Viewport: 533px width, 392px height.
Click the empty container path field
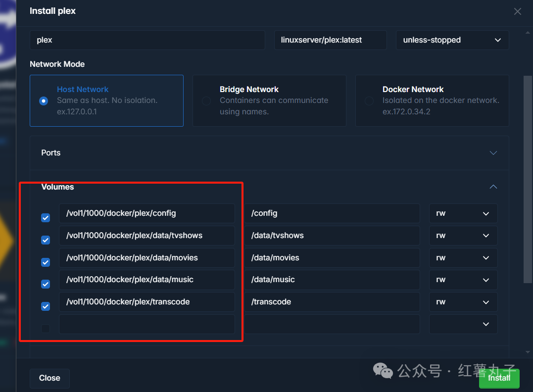[332, 324]
